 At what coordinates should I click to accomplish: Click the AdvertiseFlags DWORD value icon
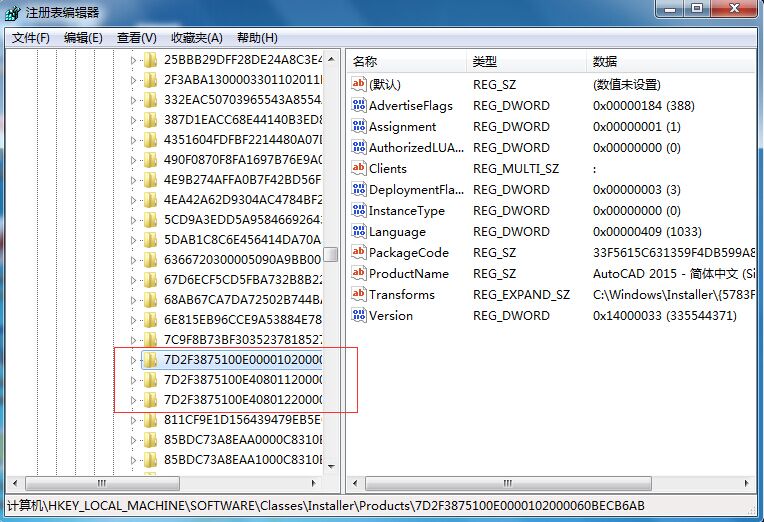[360, 106]
